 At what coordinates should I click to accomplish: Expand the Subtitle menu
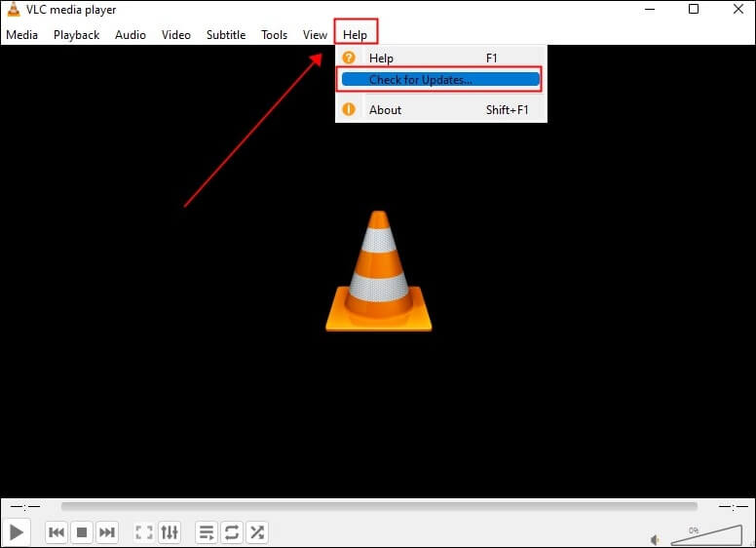[225, 35]
